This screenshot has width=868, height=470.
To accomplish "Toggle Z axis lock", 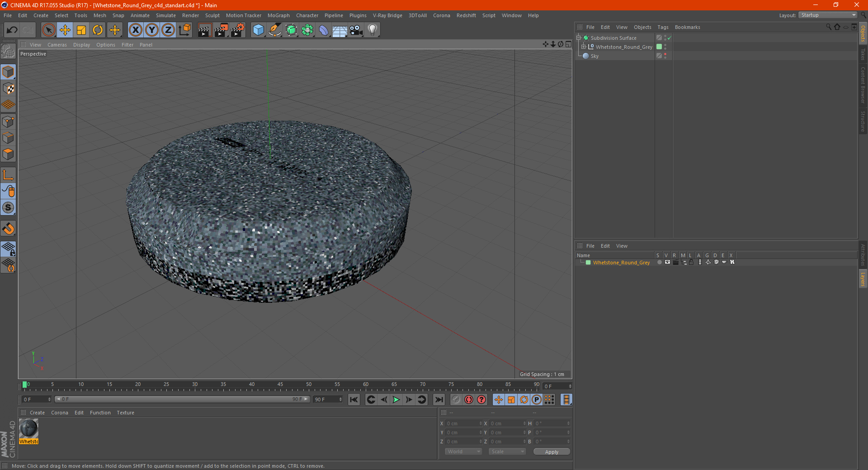I will point(168,30).
